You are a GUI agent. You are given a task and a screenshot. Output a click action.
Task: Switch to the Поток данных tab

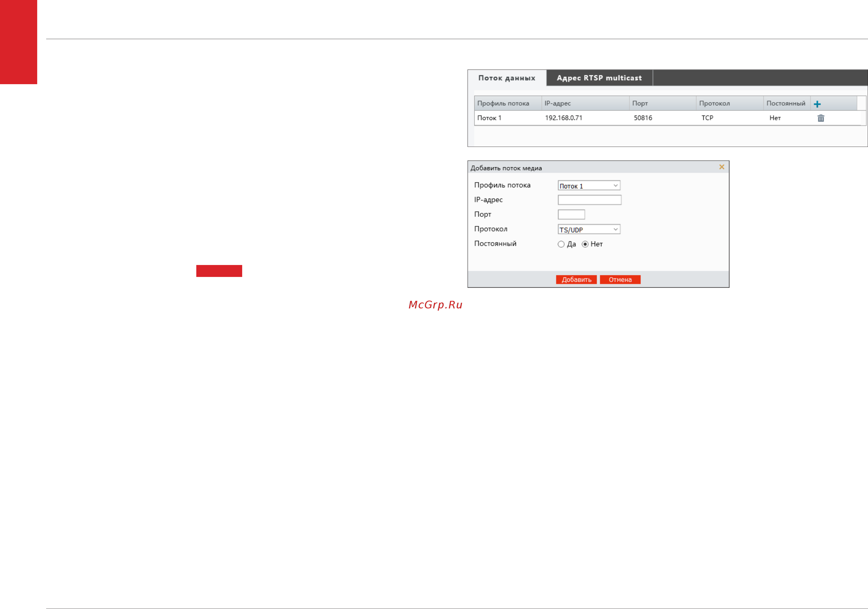(507, 78)
